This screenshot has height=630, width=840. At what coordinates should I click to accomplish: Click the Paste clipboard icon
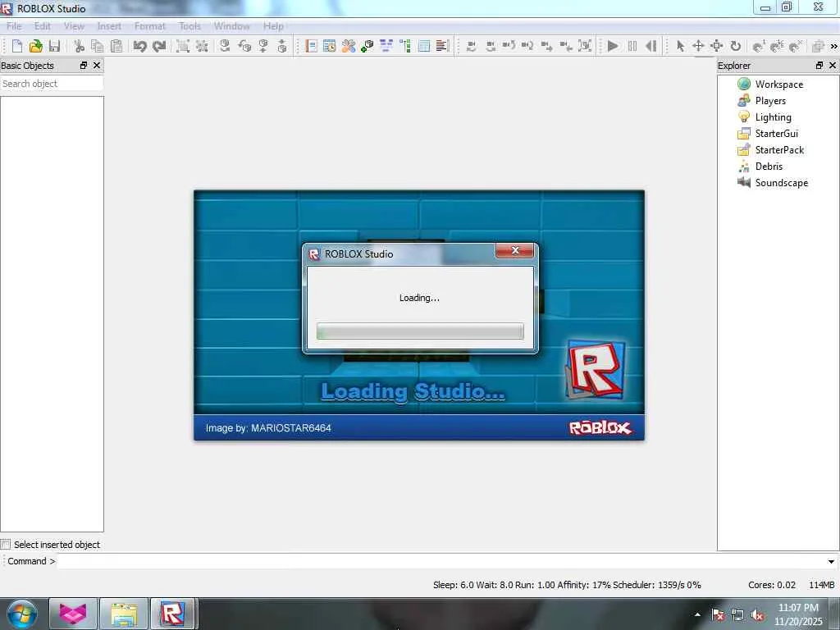(x=116, y=46)
